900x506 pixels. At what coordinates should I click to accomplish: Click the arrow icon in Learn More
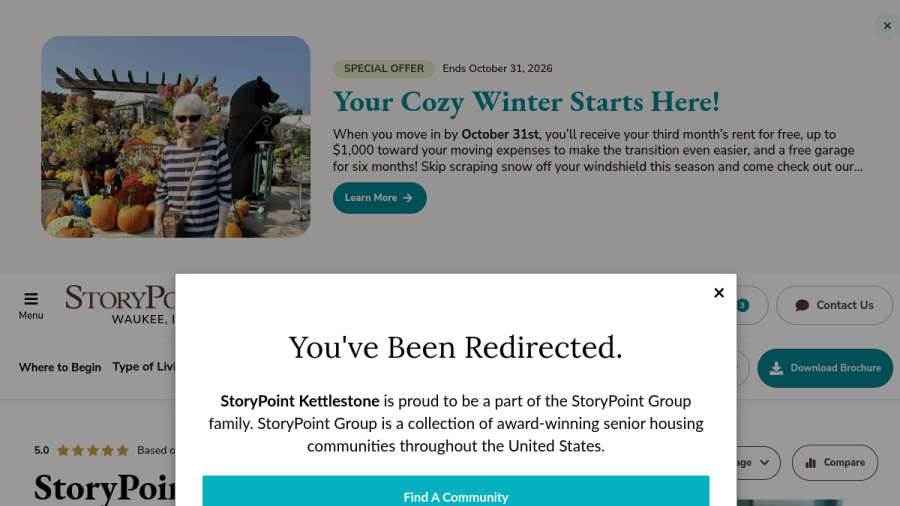coord(408,198)
